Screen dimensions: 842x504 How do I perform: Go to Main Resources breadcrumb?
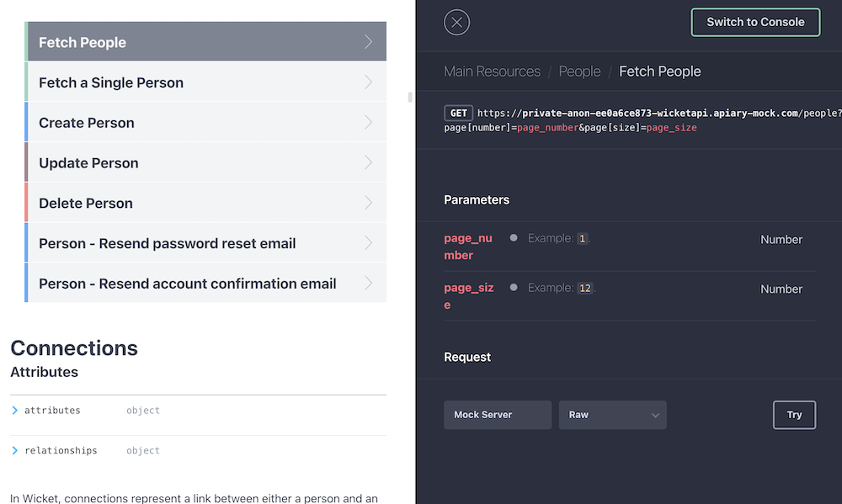click(x=492, y=72)
